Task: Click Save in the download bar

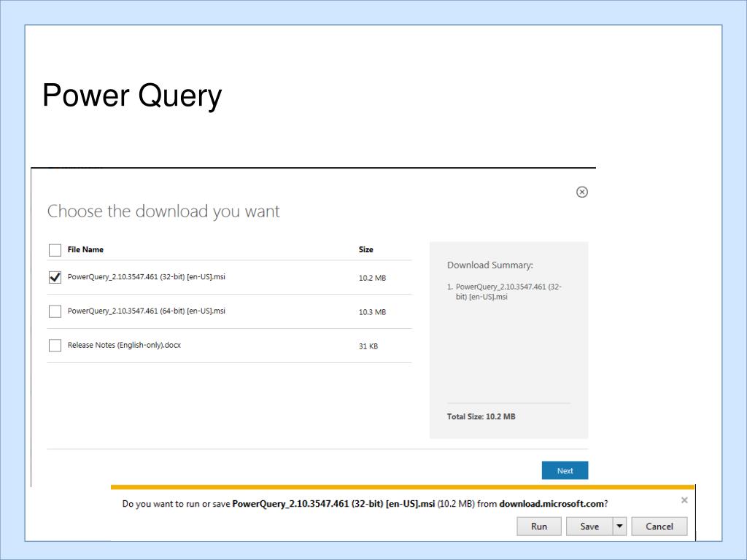Action: click(x=589, y=526)
